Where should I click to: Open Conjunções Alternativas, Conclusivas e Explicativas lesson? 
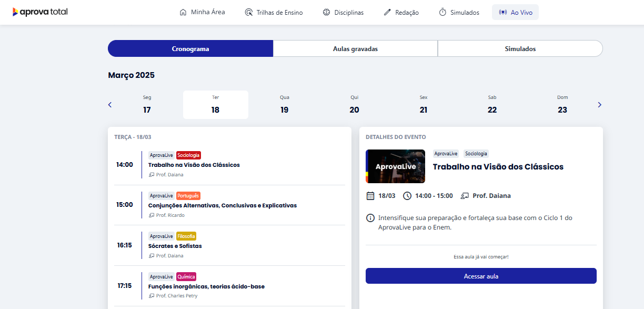pos(223,205)
